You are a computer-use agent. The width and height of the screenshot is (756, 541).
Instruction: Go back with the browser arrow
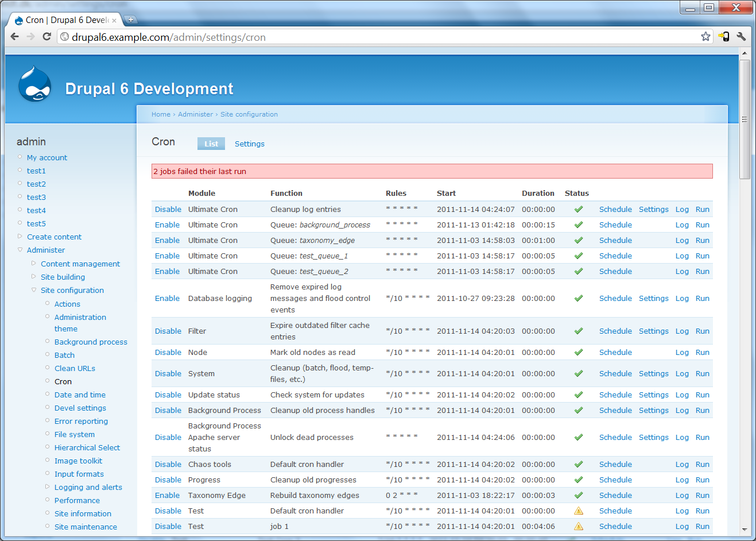point(15,37)
